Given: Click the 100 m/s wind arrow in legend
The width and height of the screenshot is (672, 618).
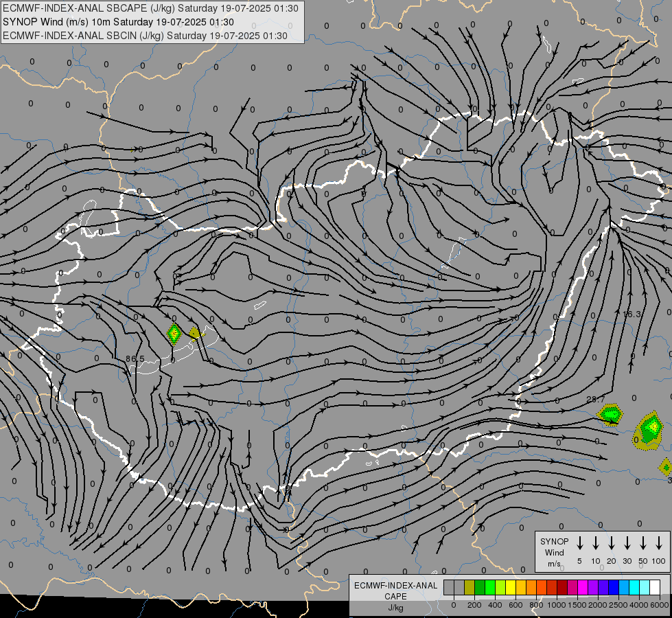Looking at the screenshot, I should click(x=659, y=543).
